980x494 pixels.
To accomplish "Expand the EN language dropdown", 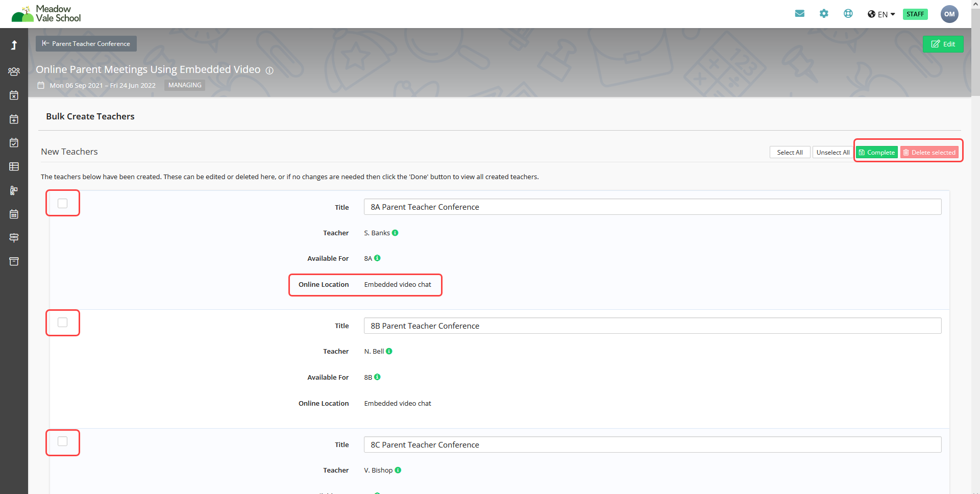I will pyautogui.click(x=881, y=14).
